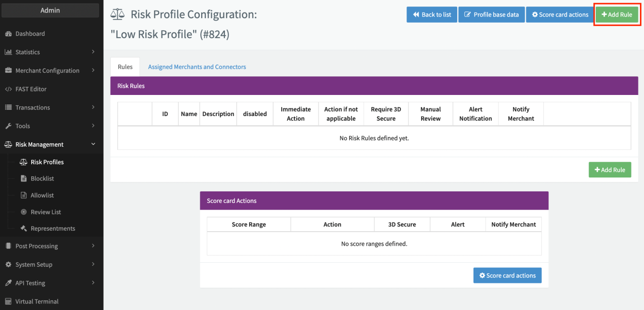Click Add Rule below the Risk Rules table
The image size is (644, 310).
tap(609, 170)
